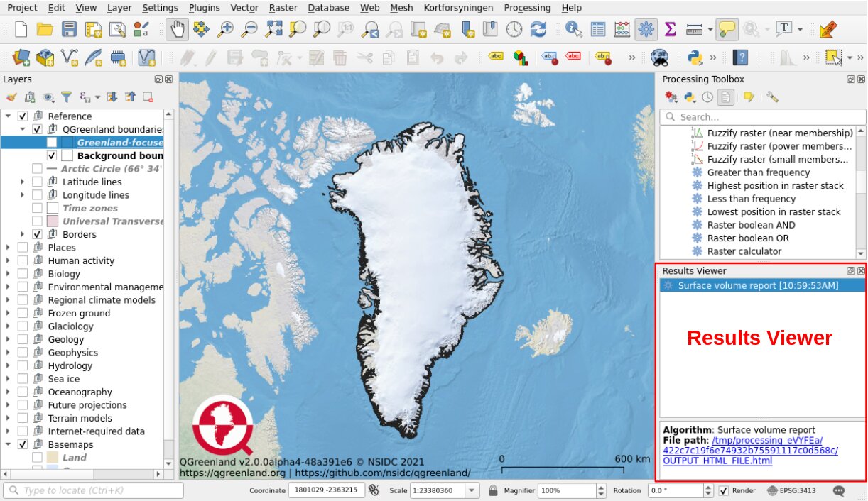Click the Layers filter legend funnel icon
Viewport: 868px width, 501px height.
point(66,97)
